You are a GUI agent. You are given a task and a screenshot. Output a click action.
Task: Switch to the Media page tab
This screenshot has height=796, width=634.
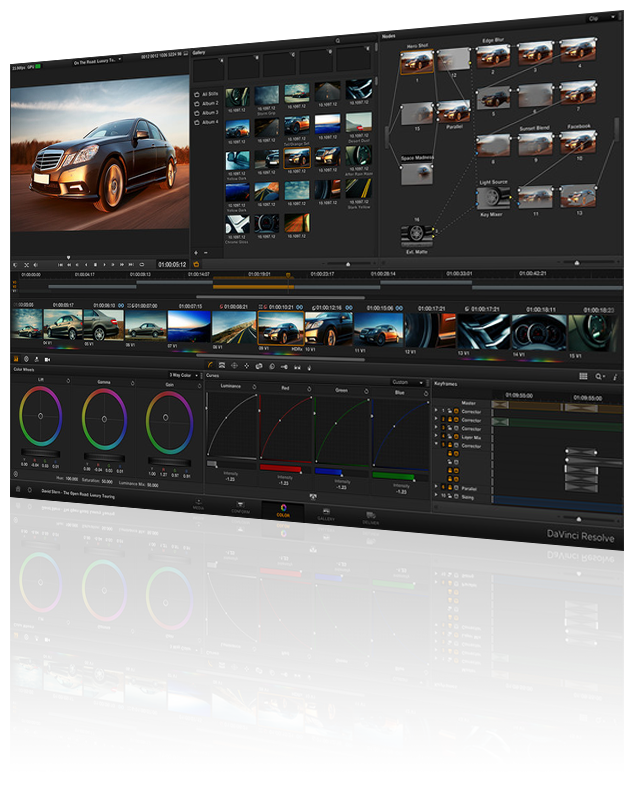coord(198,505)
